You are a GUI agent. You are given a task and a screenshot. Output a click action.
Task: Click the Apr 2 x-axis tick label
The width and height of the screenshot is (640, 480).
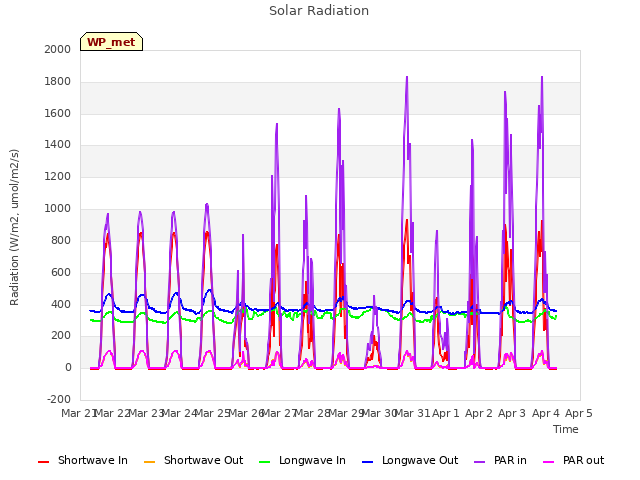coord(479,413)
